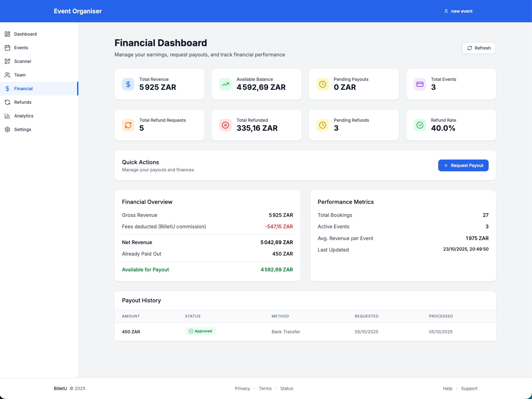Click the Total Revenue dollar icon
532x399 pixels.
pyautogui.click(x=128, y=84)
